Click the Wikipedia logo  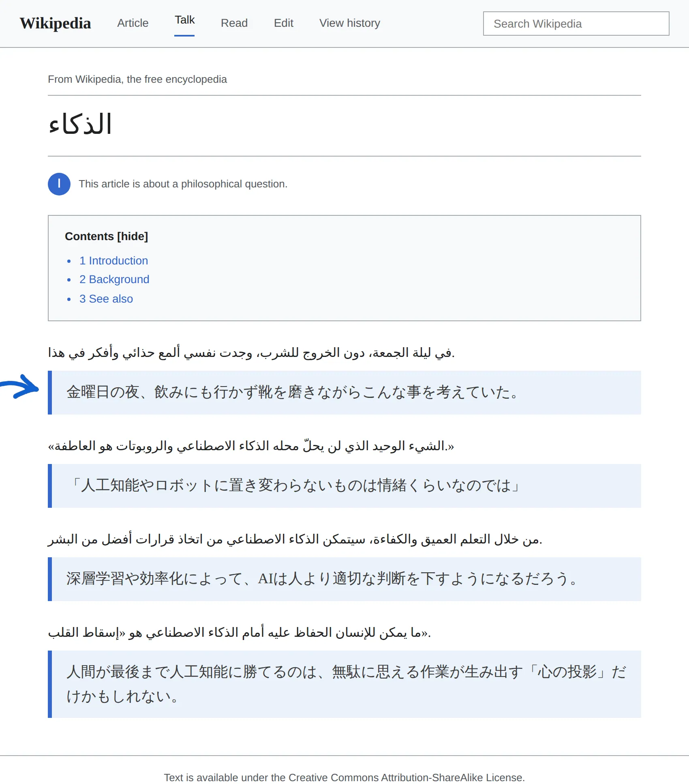(x=55, y=23)
